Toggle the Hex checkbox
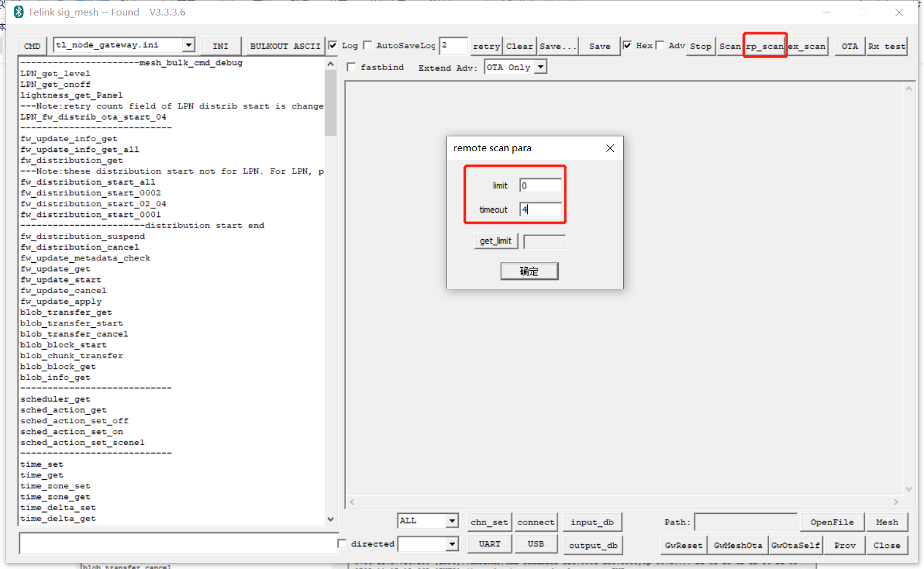The width and height of the screenshot is (924, 569). pos(628,45)
